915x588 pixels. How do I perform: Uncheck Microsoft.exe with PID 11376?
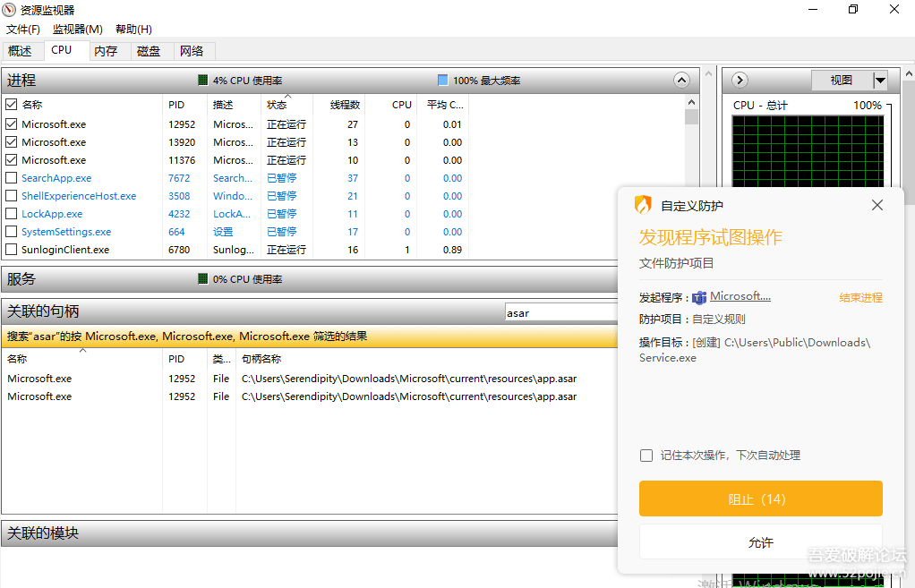pyautogui.click(x=11, y=160)
